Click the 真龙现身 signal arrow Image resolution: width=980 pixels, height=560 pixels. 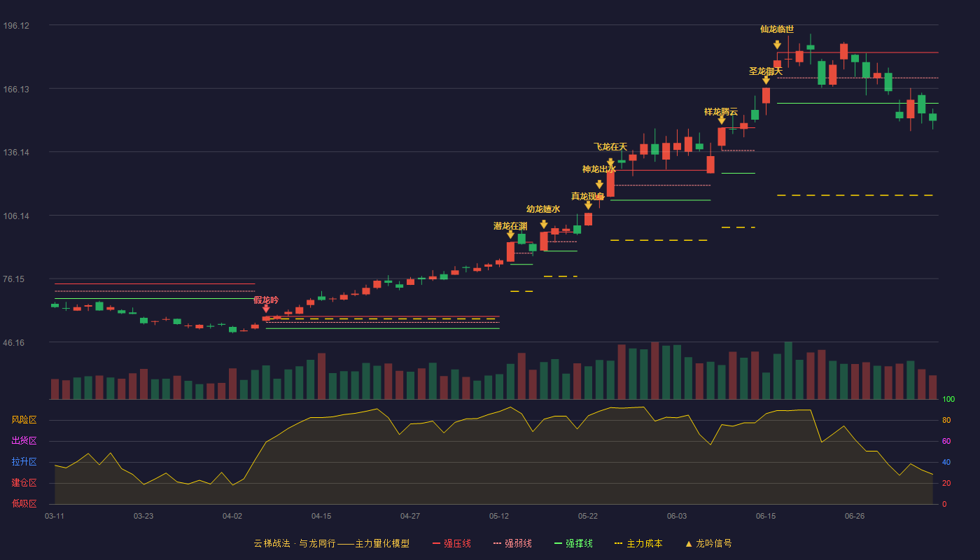pyautogui.click(x=588, y=205)
